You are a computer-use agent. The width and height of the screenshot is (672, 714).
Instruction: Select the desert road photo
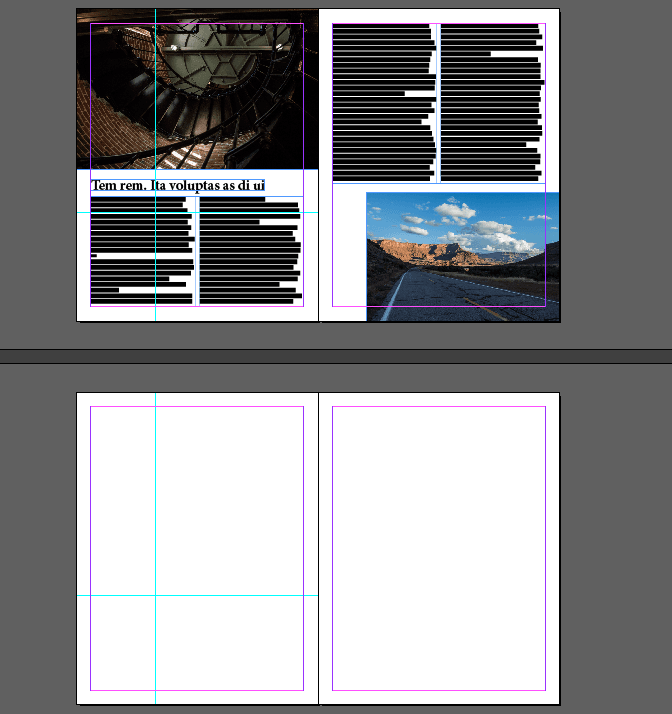pos(463,257)
